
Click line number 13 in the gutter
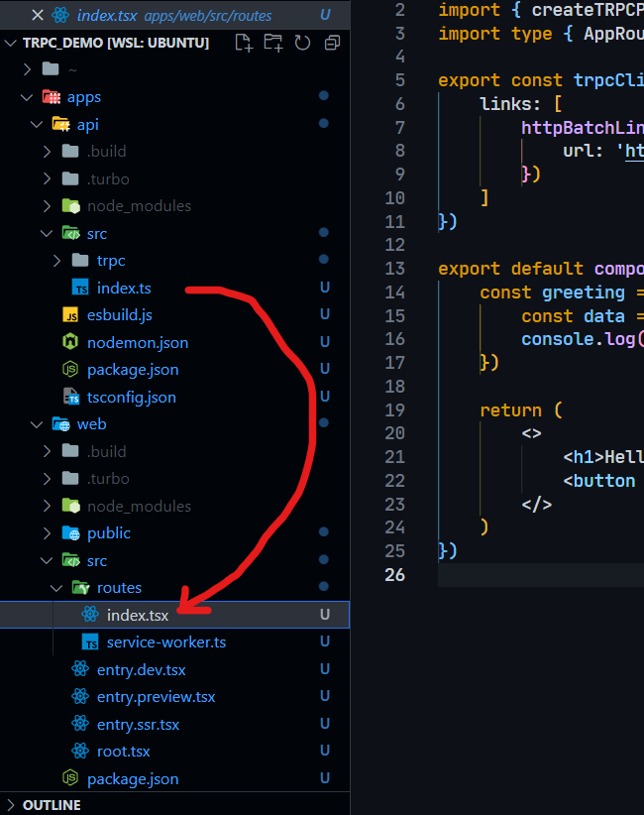pyautogui.click(x=394, y=269)
